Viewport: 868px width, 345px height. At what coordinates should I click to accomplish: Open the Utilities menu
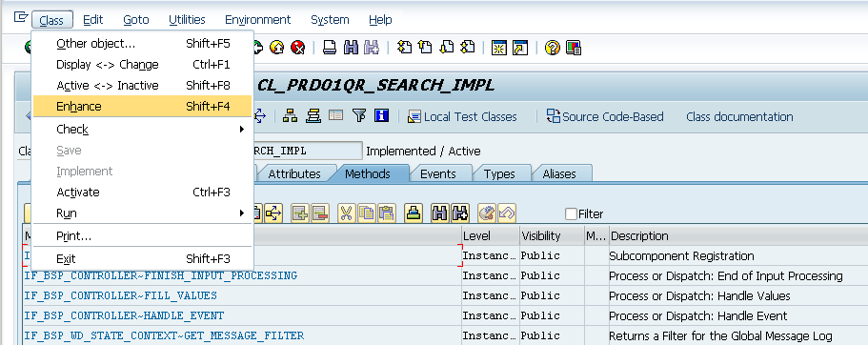[x=187, y=20]
